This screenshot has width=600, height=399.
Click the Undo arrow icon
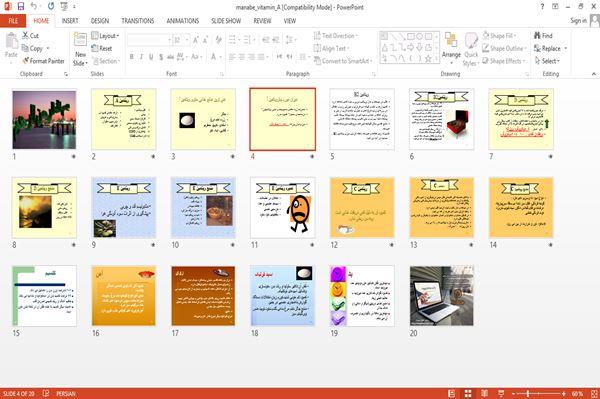(x=34, y=6)
